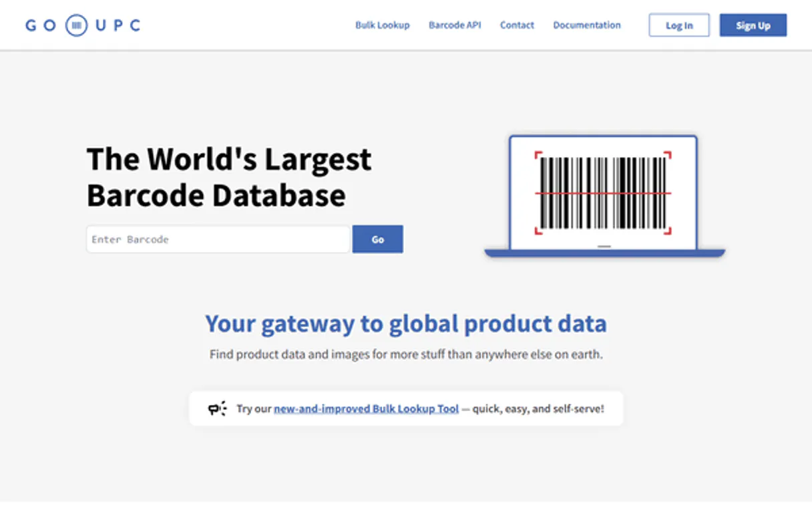Click the megaphone announcement icon
The height and width of the screenshot is (508, 812).
click(217, 408)
